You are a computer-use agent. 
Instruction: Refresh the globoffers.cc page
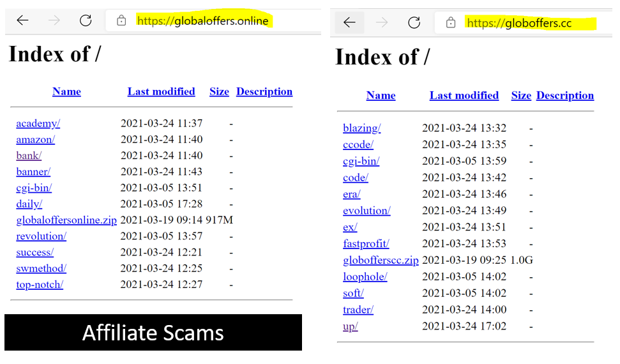[x=414, y=22]
